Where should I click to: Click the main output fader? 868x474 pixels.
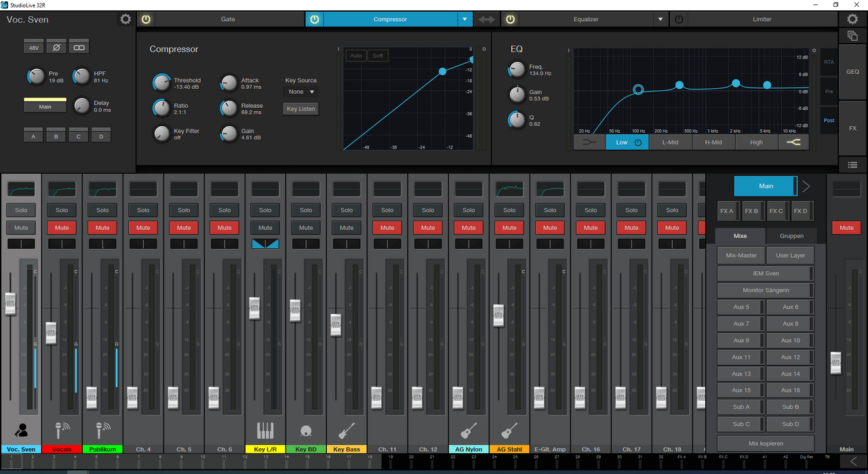(x=835, y=363)
